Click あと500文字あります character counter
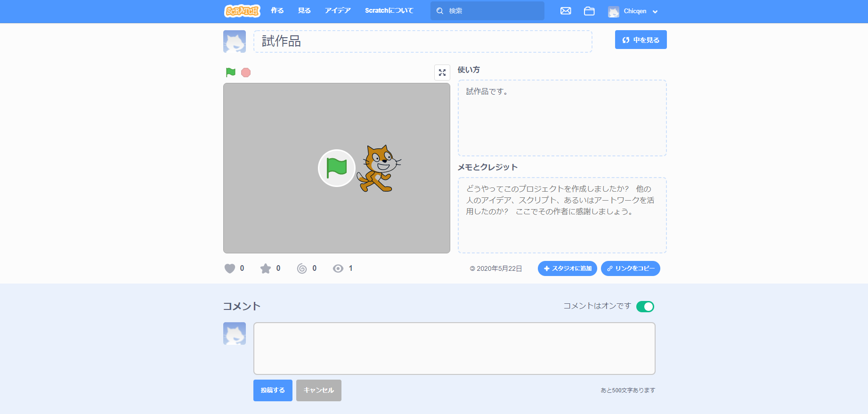Image resolution: width=868 pixels, height=414 pixels. [x=628, y=390]
